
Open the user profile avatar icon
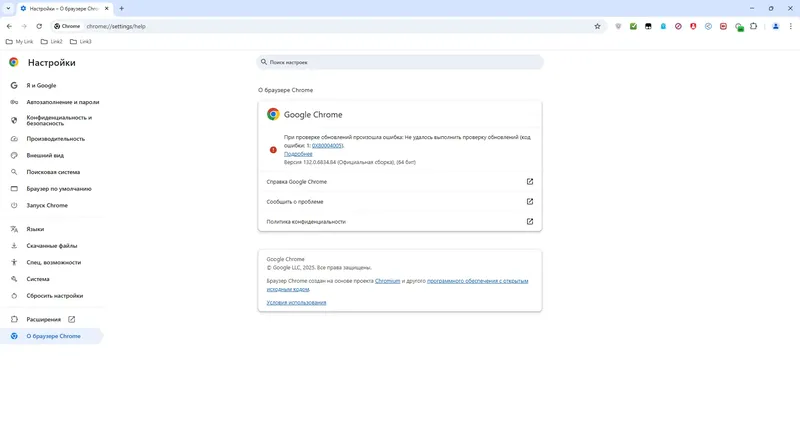tap(776, 26)
